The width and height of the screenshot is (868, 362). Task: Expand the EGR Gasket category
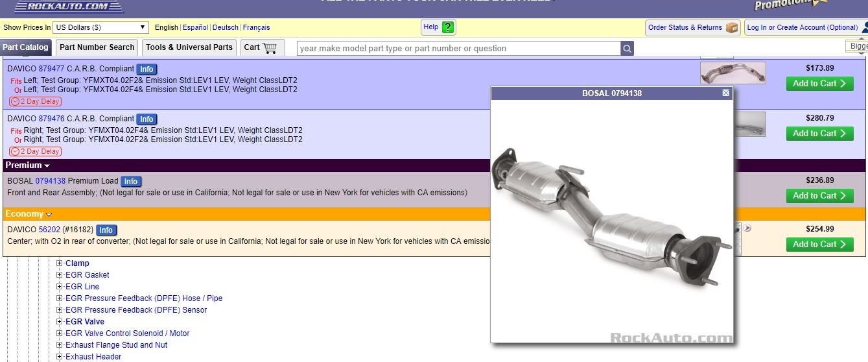tap(60, 275)
